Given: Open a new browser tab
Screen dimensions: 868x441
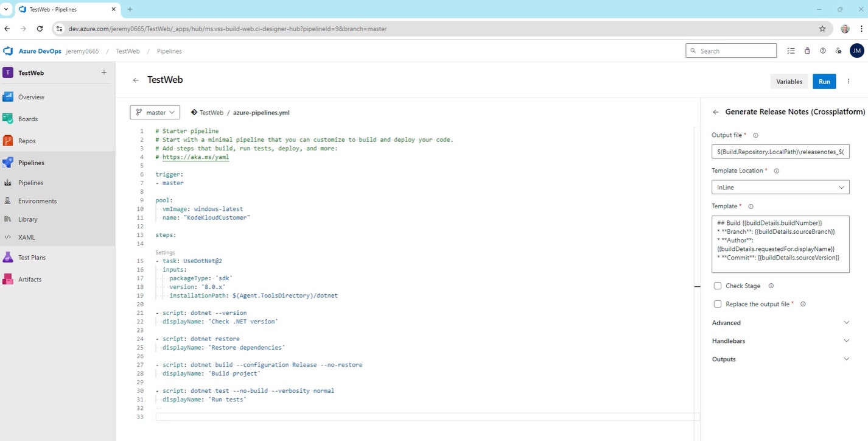Looking at the screenshot, I should [x=130, y=9].
